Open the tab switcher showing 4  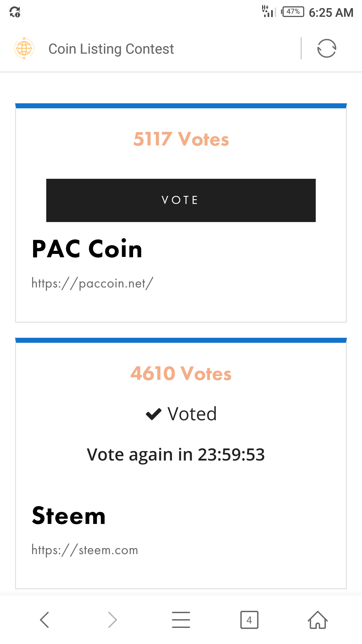coord(249,620)
